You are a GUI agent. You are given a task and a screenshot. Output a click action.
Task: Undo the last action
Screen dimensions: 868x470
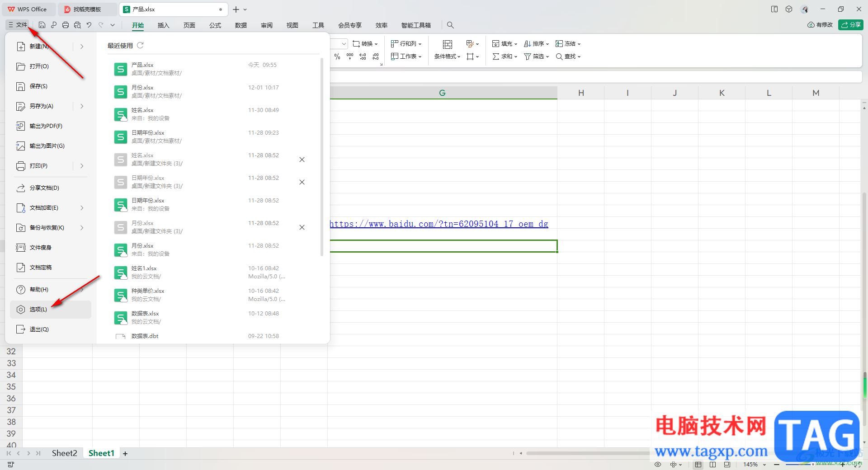[x=89, y=25]
